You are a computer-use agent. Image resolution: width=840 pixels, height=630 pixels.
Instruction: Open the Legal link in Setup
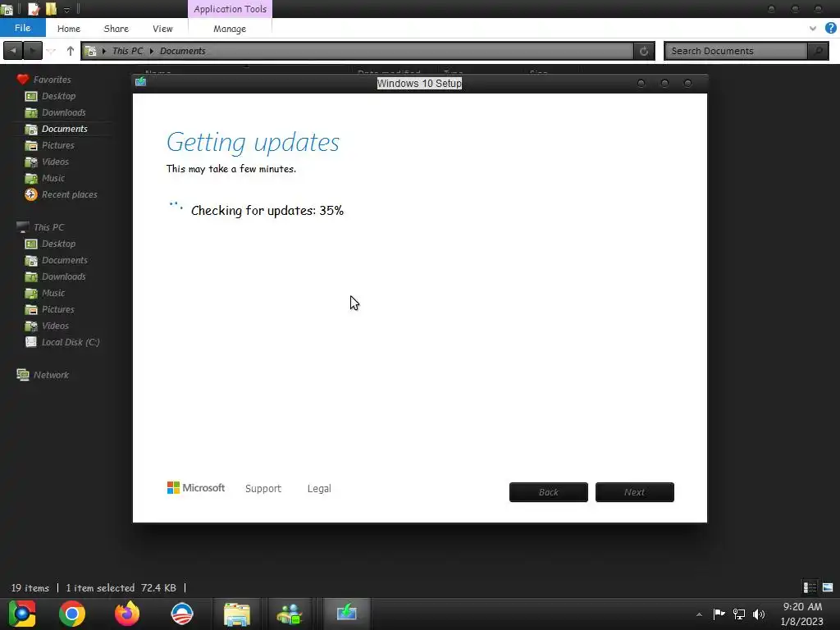pyautogui.click(x=319, y=489)
